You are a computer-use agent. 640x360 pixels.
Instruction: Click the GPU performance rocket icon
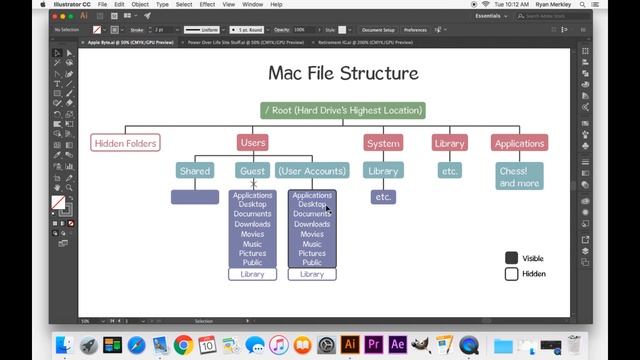[x=147, y=16]
